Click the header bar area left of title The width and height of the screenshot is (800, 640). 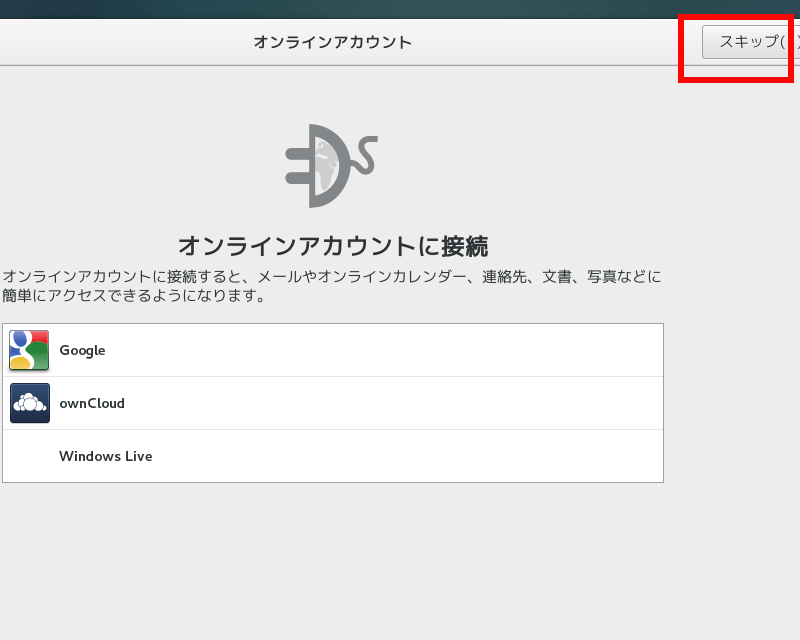pyautogui.click(x=120, y=42)
